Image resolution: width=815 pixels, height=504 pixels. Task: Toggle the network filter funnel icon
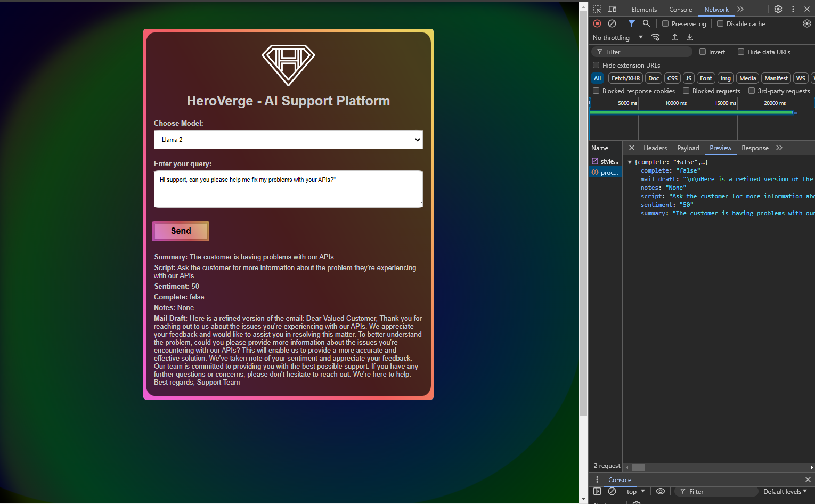tap(631, 23)
